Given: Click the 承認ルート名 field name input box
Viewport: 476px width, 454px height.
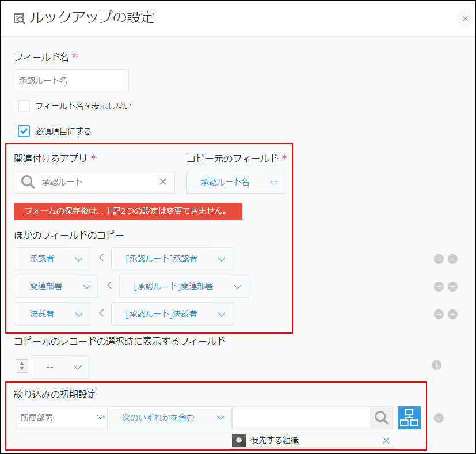Looking at the screenshot, I should pyautogui.click(x=71, y=81).
